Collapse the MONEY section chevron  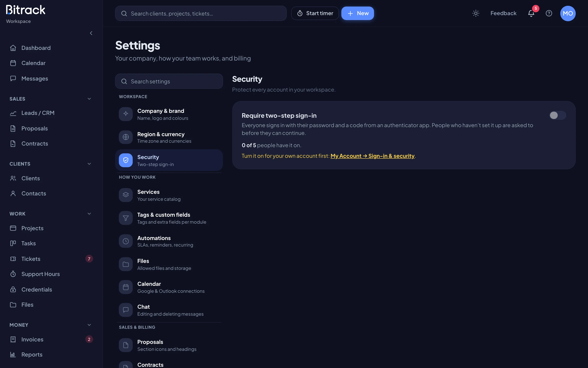point(89,325)
